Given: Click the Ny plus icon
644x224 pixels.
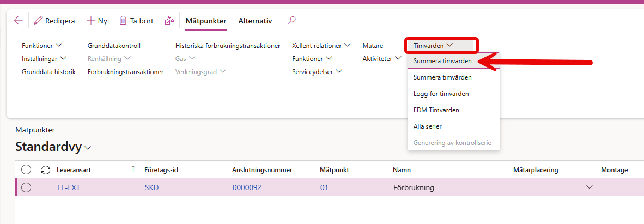Looking at the screenshot, I should pos(91,21).
